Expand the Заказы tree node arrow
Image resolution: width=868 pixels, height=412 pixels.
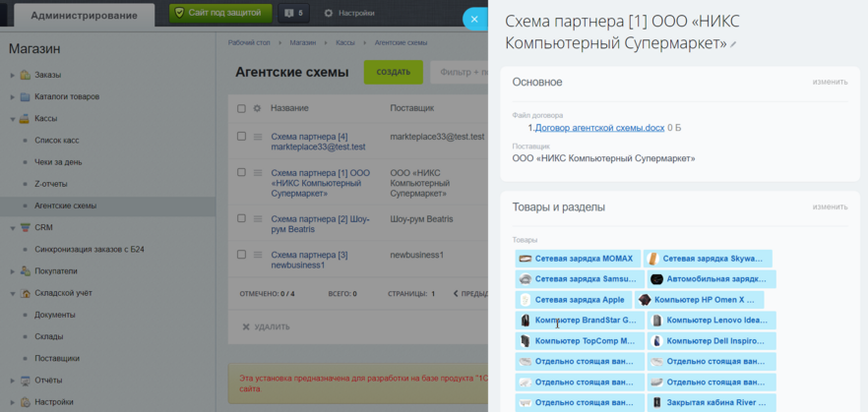[x=12, y=75]
